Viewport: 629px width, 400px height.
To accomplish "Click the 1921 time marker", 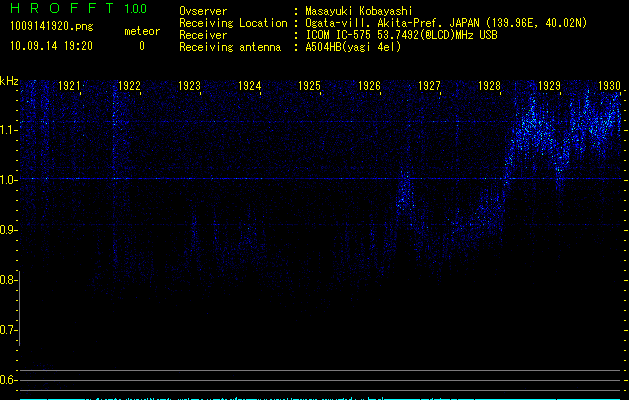I will 69,86.
